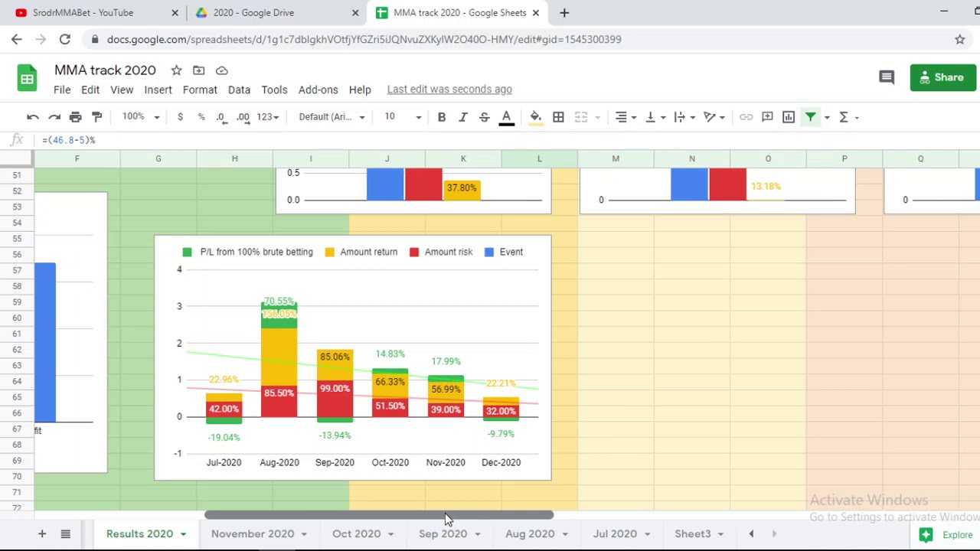Toggle bold formatting

(x=442, y=117)
